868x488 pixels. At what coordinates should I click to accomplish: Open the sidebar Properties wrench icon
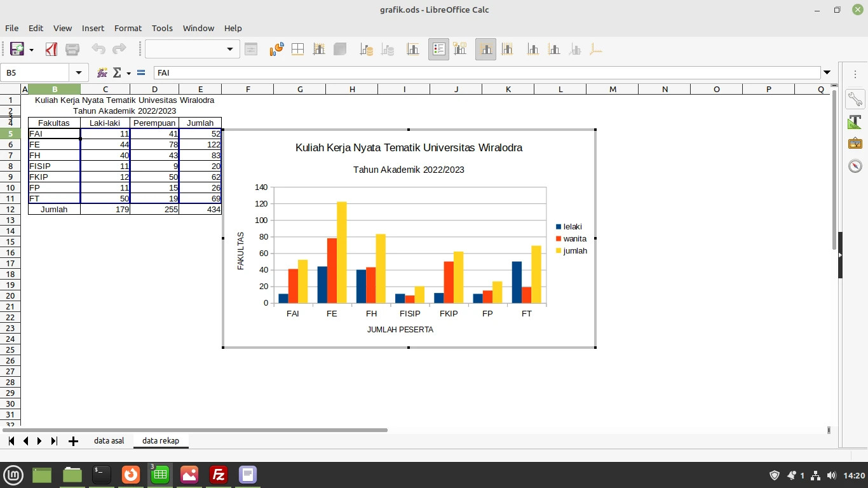pos(855,99)
